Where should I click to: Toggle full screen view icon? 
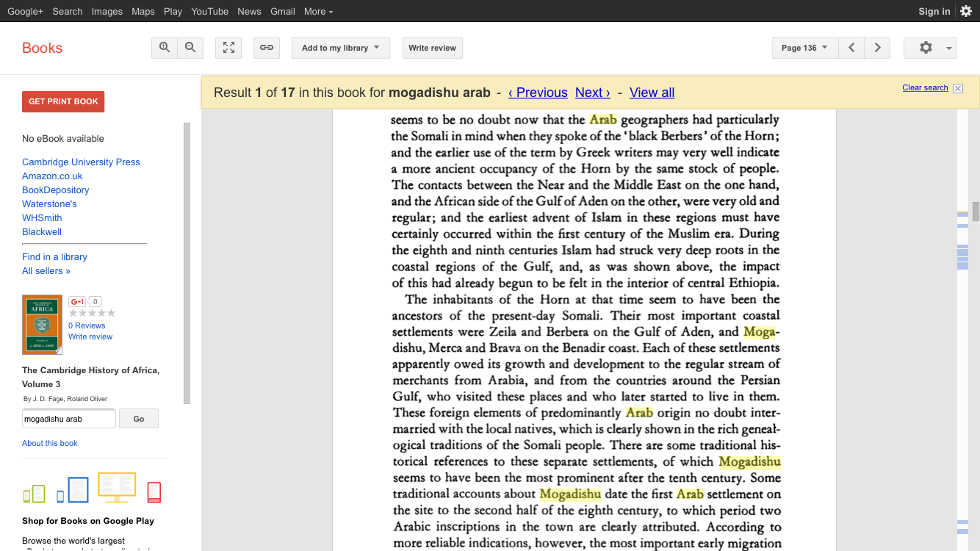pos(228,48)
